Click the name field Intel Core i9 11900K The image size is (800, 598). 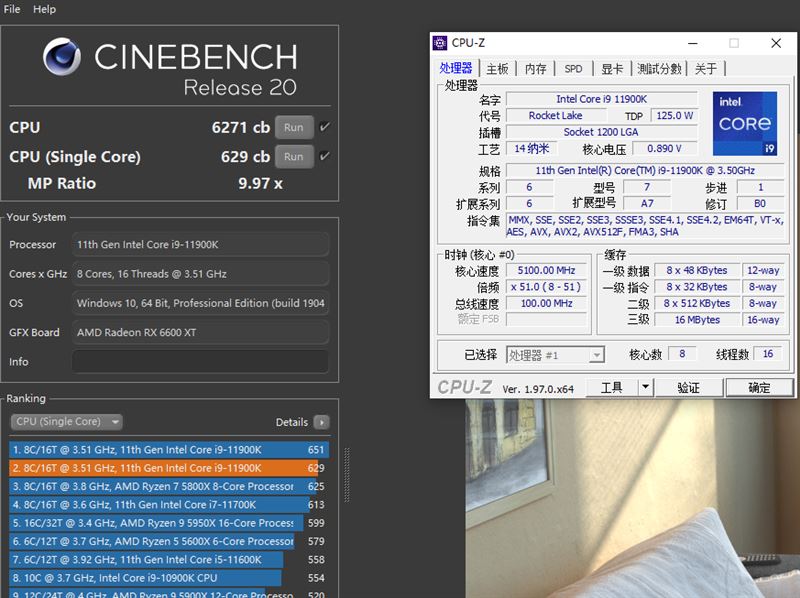pyautogui.click(x=602, y=99)
